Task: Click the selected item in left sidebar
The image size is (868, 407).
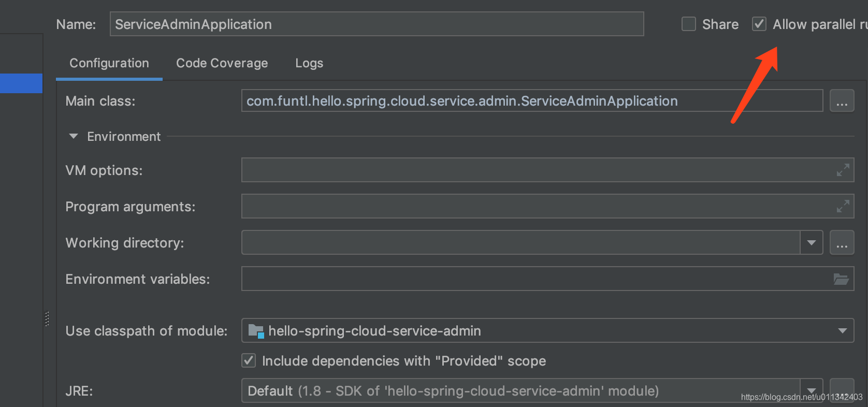Action: pos(21,83)
